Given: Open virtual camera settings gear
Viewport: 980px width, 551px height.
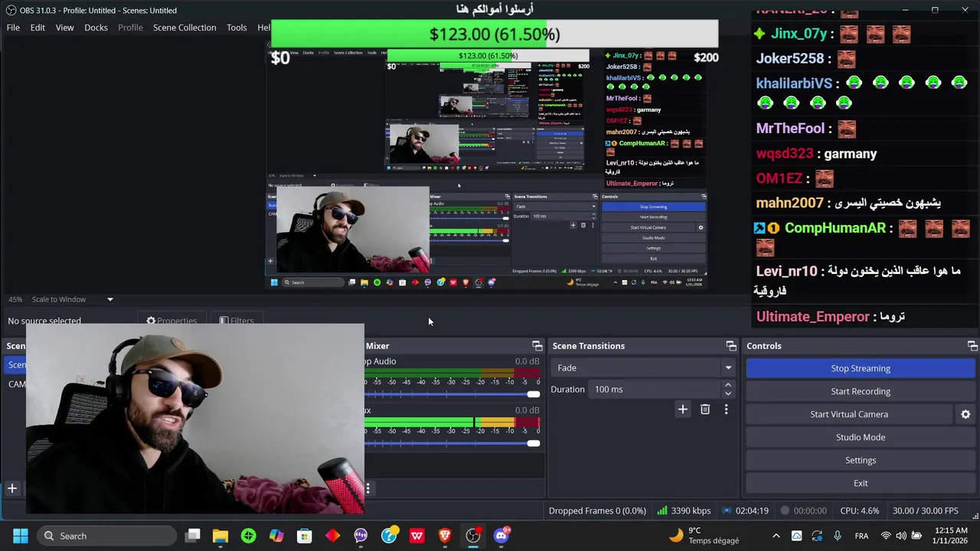Looking at the screenshot, I should [x=965, y=414].
